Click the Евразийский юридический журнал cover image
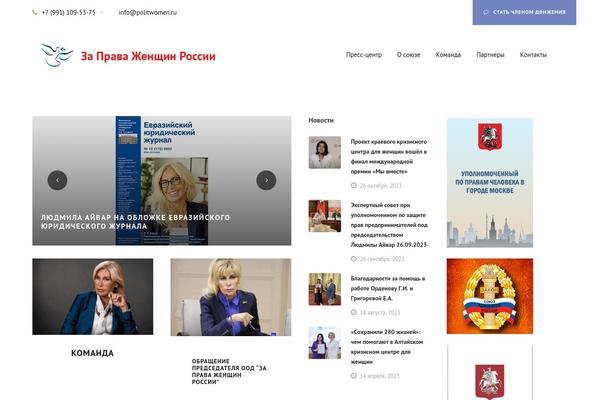The height and width of the screenshot is (400, 600). (x=162, y=180)
